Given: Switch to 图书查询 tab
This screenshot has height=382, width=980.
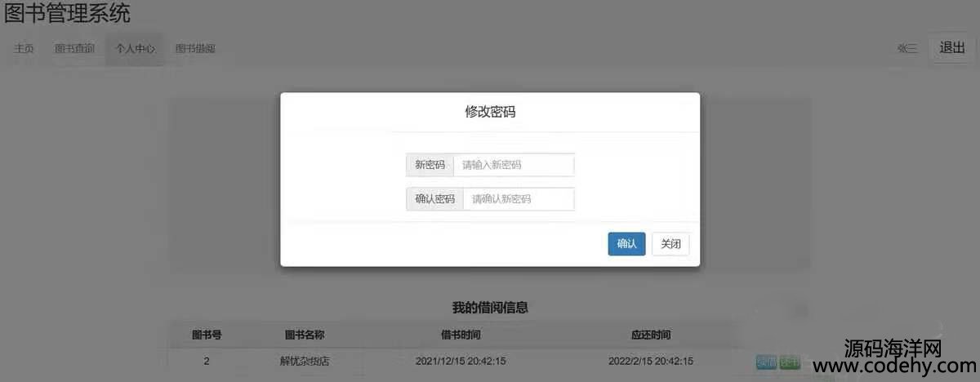Looking at the screenshot, I should 74,49.
